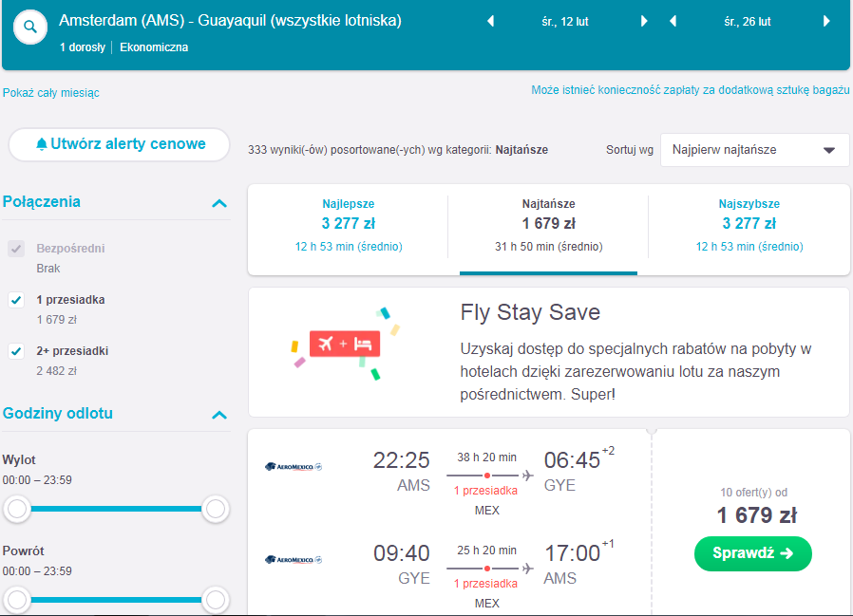Advance departure date past śr., 12 lut
The image size is (853, 616).
644,21
